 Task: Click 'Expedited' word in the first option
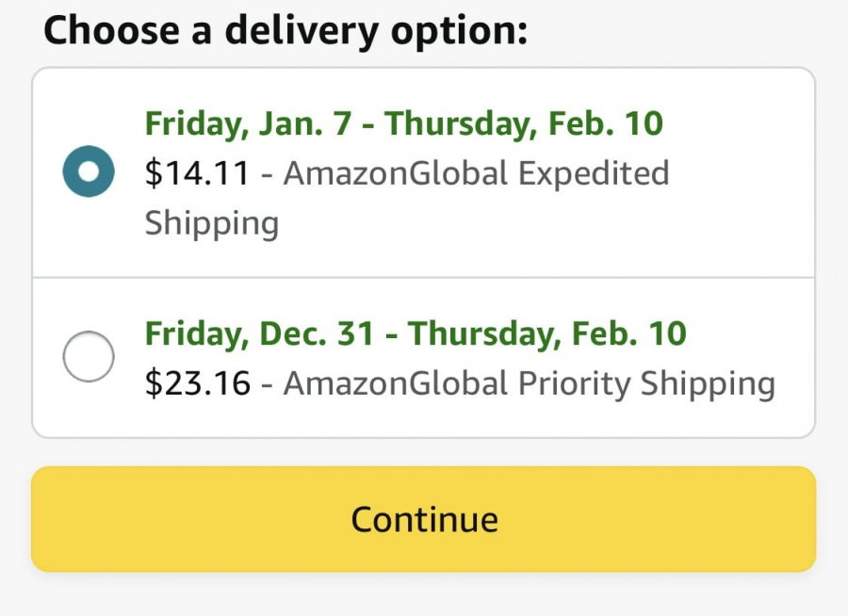[594, 174]
